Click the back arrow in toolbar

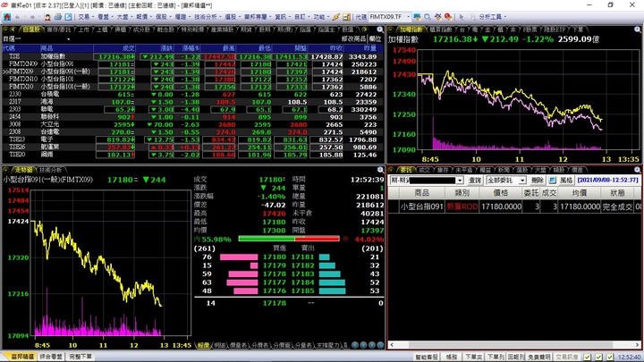click(x=17, y=17)
